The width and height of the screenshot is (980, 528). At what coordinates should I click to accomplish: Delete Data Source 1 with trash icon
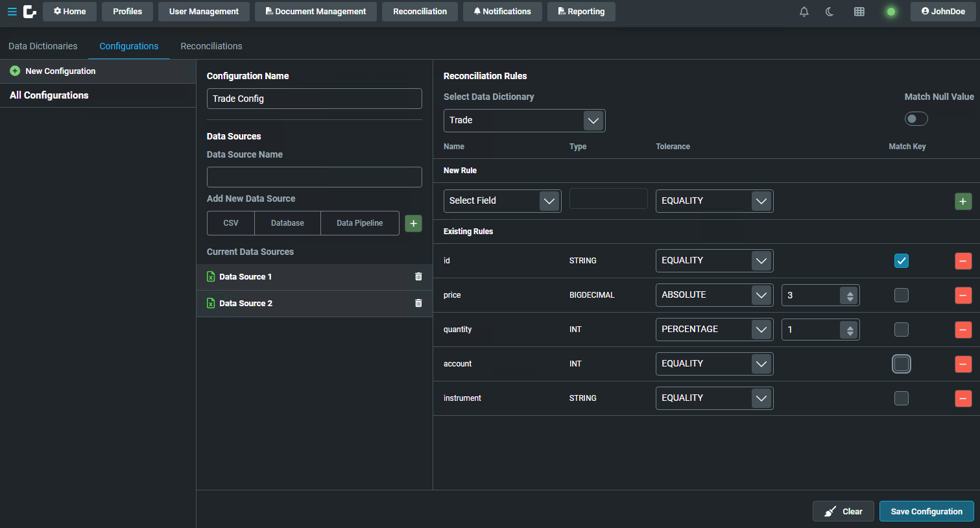coord(418,277)
